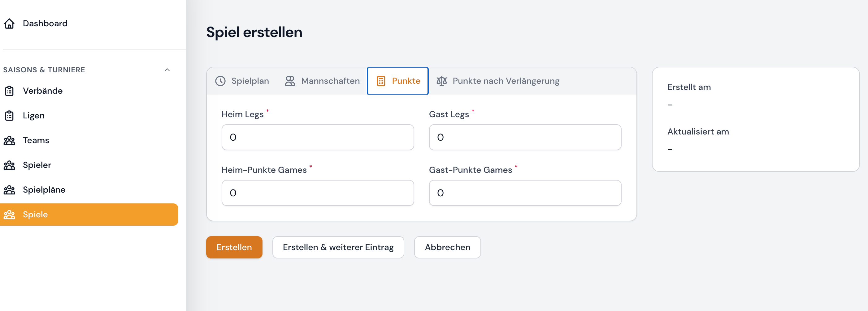Viewport: 868px width, 311px height.
Task: Click Erstellen & weiterer Eintrag
Action: coord(338,247)
